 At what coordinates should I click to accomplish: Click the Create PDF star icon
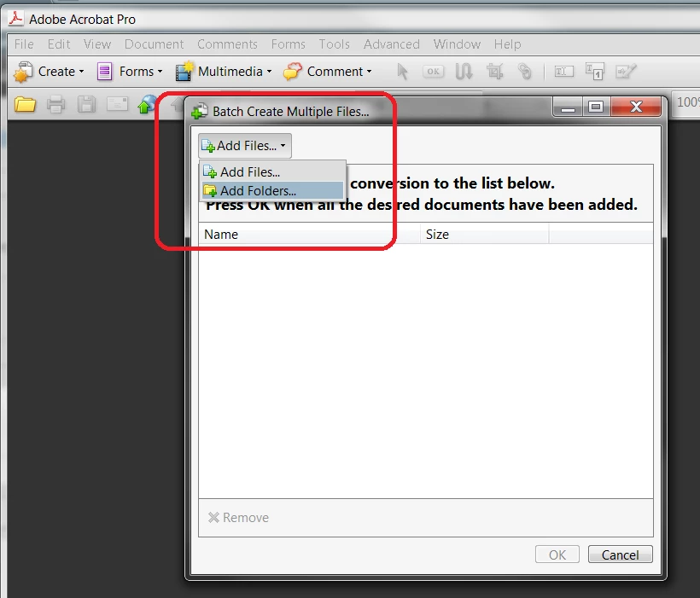tap(23, 72)
